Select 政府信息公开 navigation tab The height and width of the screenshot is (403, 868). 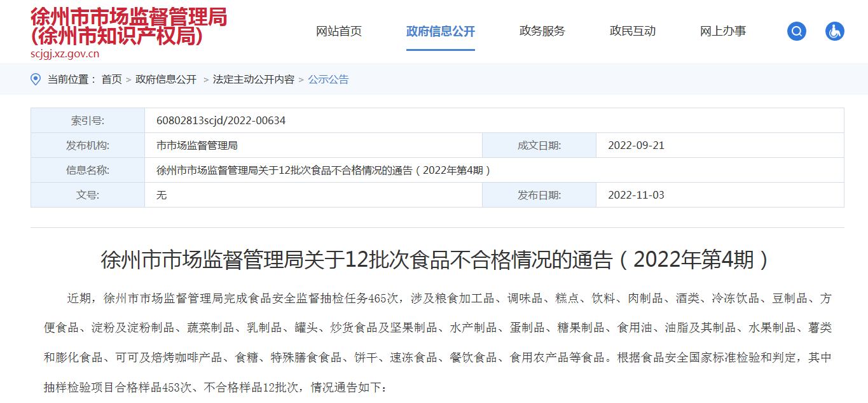coord(441,31)
